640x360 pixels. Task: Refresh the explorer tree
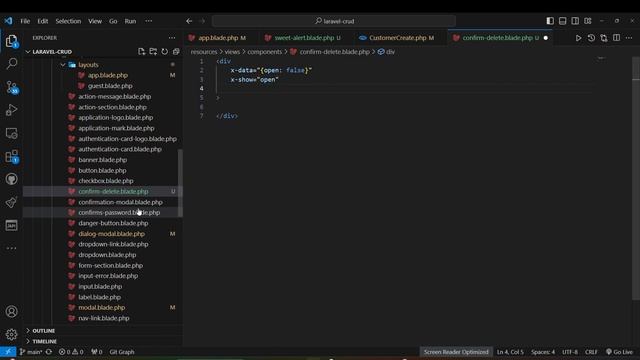pos(164,52)
